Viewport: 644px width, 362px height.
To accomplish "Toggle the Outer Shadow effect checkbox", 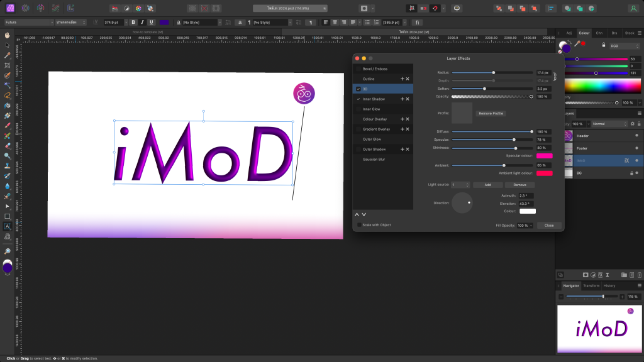I will coord(358,149).
